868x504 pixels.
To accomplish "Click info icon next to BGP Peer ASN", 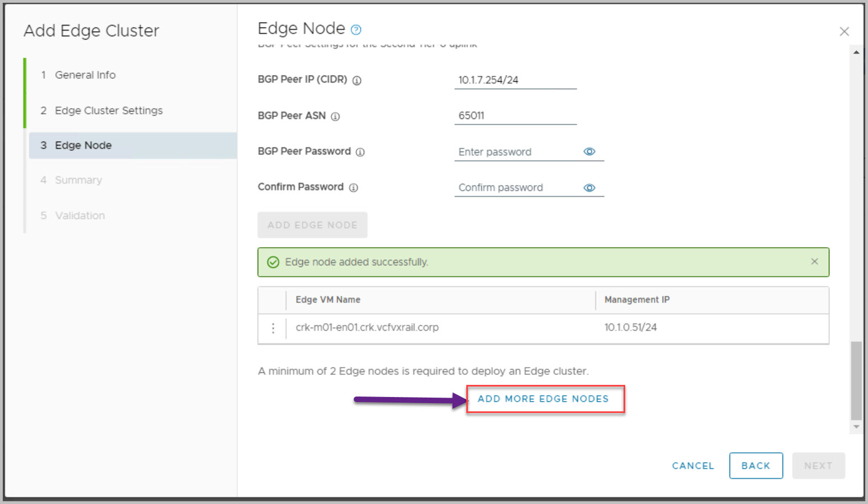I will [336, 116].
